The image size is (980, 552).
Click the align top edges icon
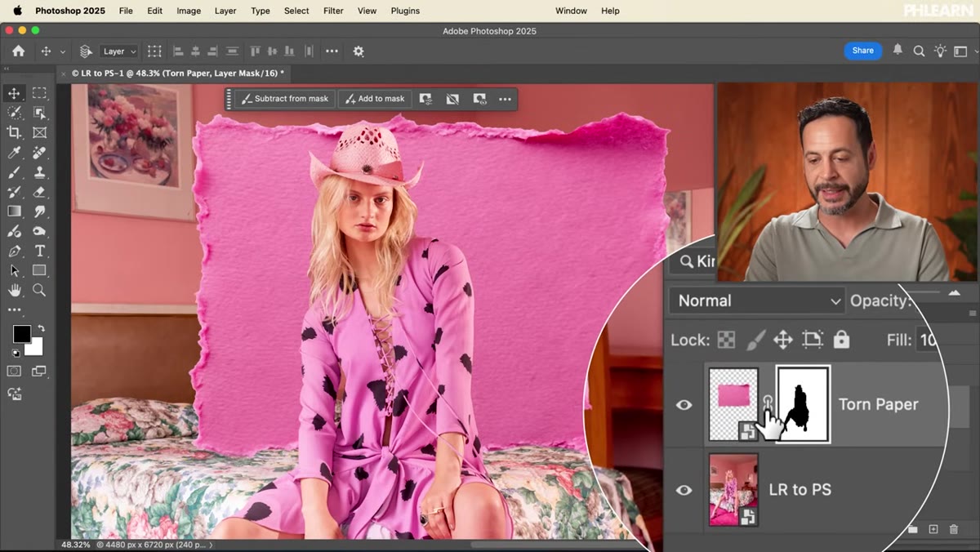click(255, 51)
